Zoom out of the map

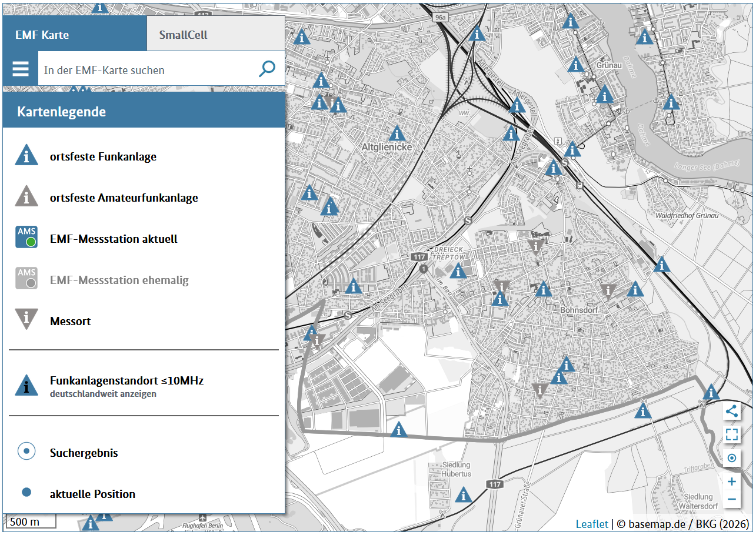pyautogui.click(x=732, y=499)
